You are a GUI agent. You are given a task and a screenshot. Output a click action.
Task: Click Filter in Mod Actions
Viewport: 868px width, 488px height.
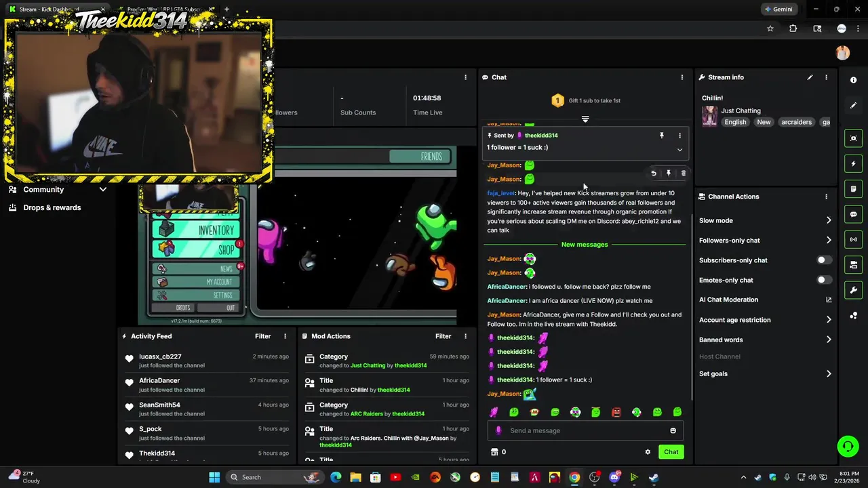443,336
